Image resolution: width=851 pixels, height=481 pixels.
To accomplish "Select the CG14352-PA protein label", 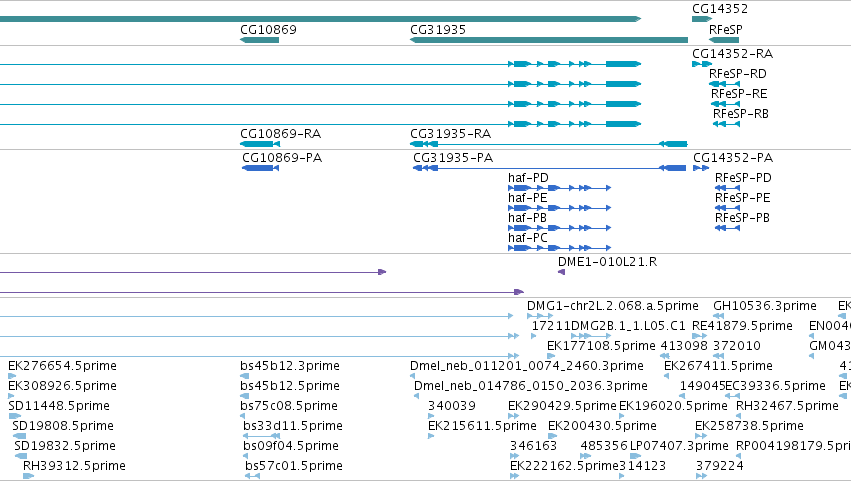I will pyautogui.click(x=733, y=157).
